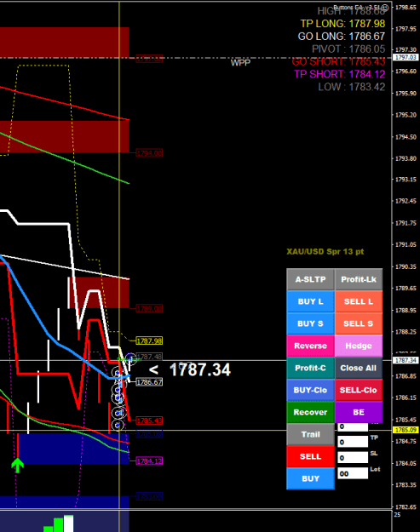Click the blue BUY button at bottom
Viewport: 420px width, 532px height.
tap(310, 478)
